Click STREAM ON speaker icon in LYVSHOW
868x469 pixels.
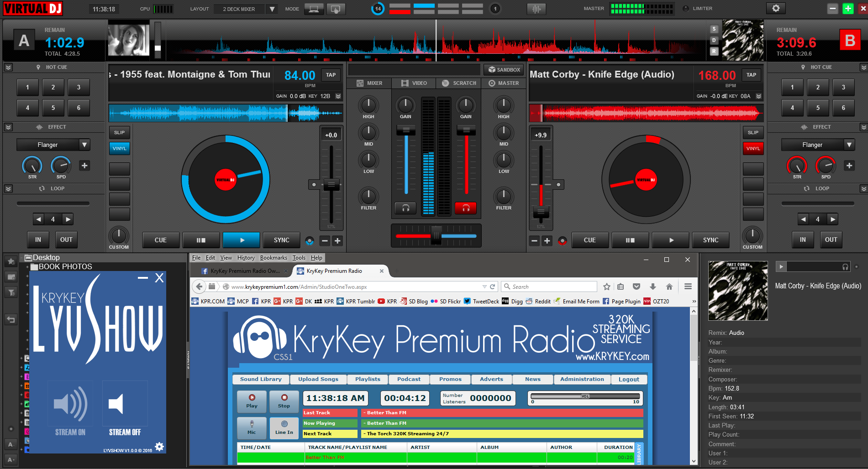click(x=70, y=403)
